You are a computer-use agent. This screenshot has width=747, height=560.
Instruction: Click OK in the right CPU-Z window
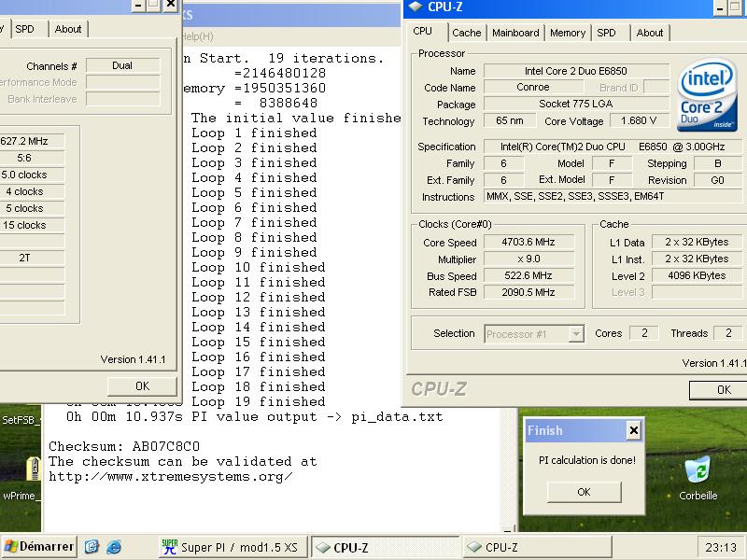click(720, 390)
